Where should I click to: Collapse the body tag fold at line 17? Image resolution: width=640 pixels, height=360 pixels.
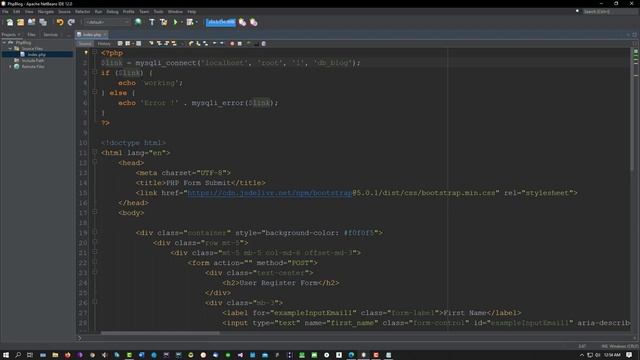point(95,212)
